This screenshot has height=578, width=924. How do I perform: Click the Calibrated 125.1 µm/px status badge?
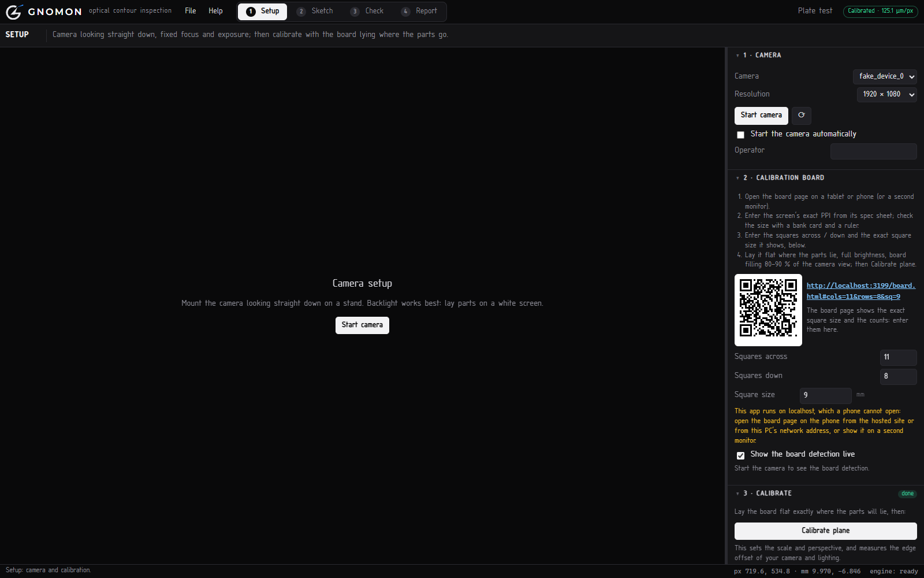(880, 11)
